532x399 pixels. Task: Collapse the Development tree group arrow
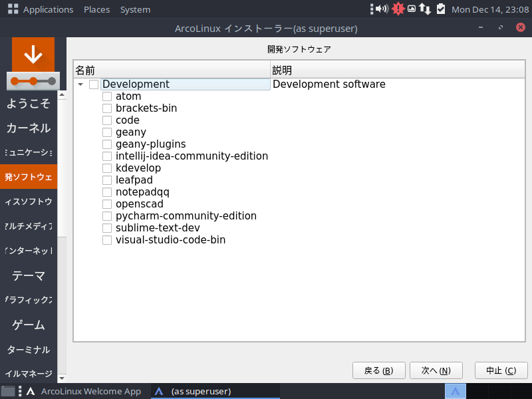click(80, 84)
